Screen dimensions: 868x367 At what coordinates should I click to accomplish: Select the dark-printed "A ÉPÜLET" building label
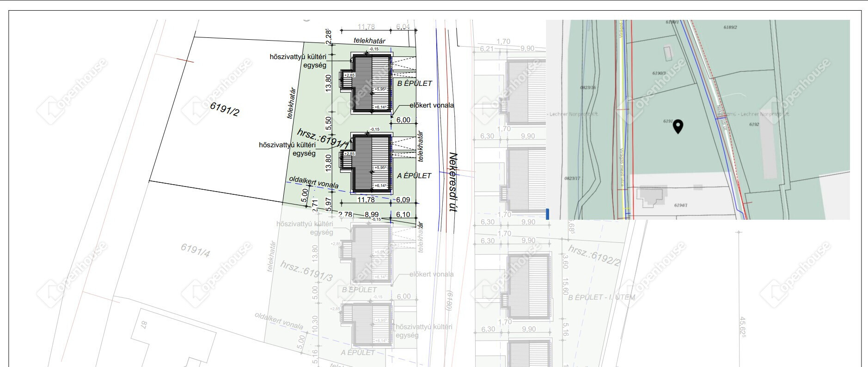[x=414, y=176]
